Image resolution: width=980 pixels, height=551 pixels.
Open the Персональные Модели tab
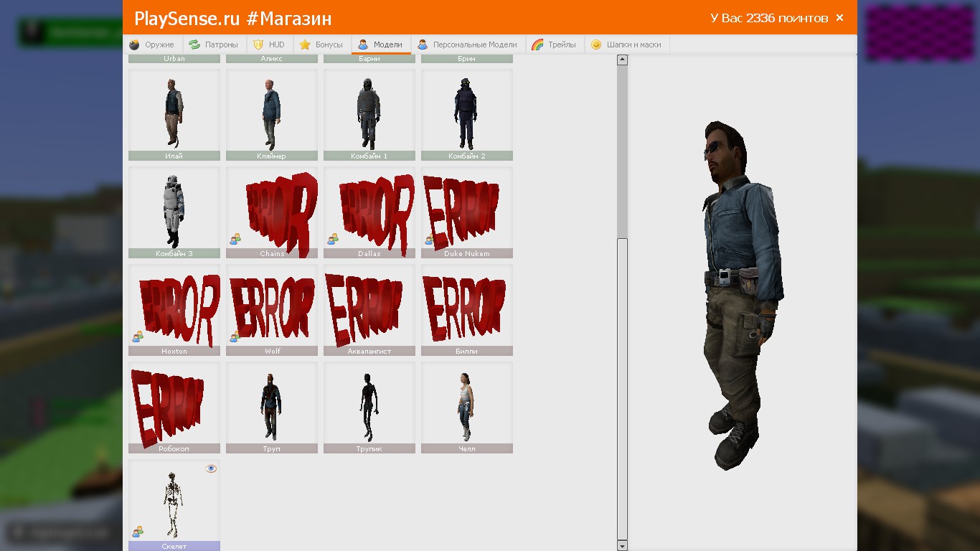coord(468,44)
